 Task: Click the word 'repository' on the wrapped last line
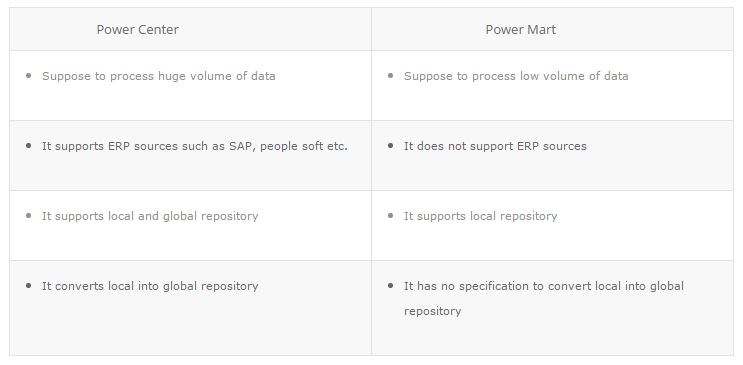click(x=432, y=311)
